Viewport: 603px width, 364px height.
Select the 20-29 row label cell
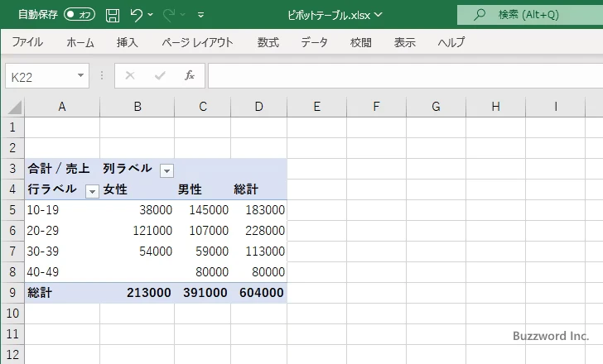tap(62, 231)
